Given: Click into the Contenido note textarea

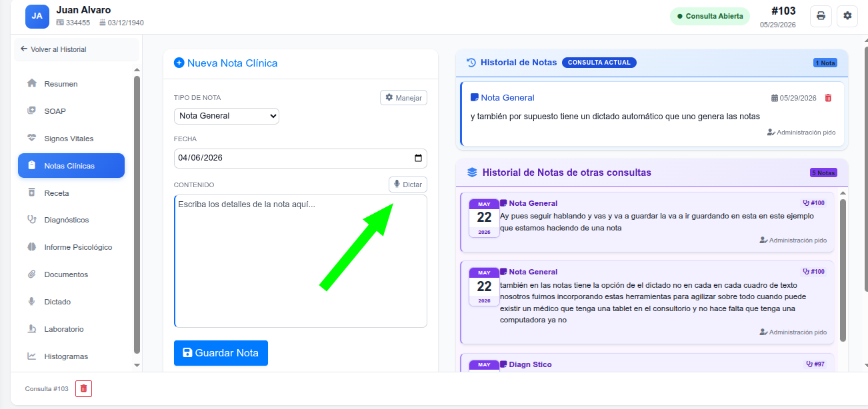Looking at the screenshot, I should [300, 261].
